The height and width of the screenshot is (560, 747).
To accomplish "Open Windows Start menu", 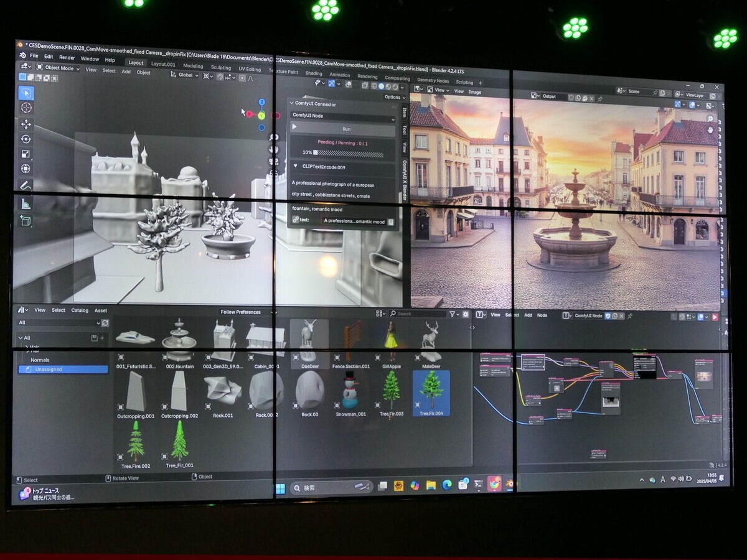I will (x=280, y=488).
